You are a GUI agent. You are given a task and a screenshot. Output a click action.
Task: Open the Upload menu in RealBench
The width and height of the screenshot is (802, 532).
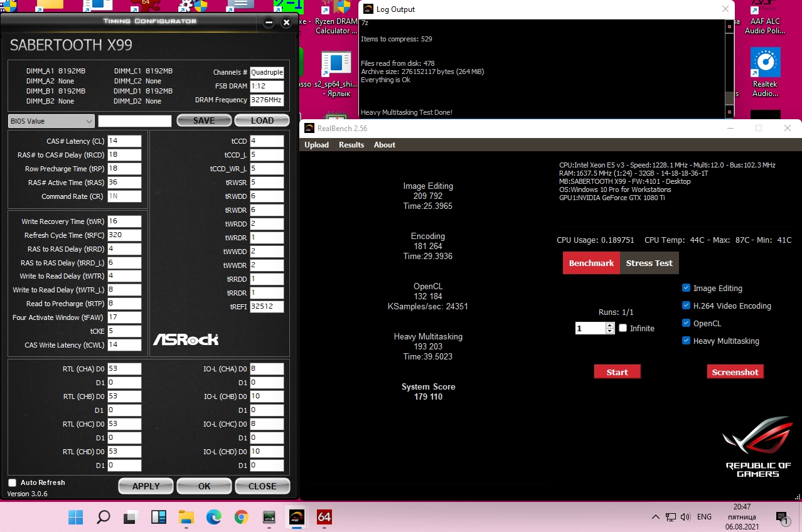(316, 145)
